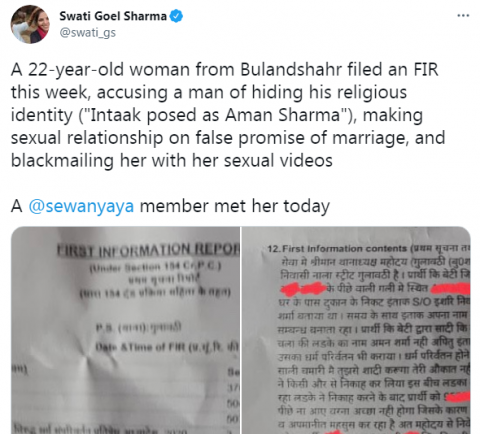The image size is (480, 434).
Task: View the left First Information Report photo
Action: (125, 330)
